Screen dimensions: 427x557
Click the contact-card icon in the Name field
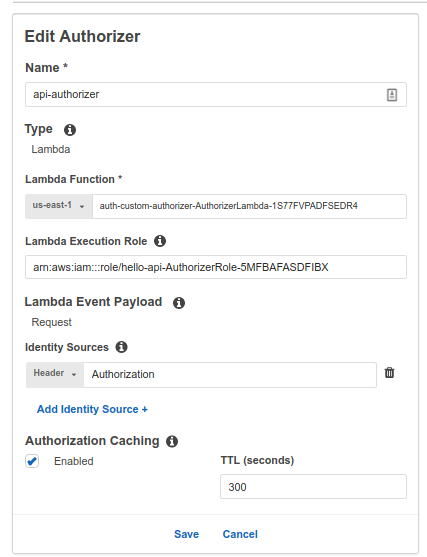(392, 95)
